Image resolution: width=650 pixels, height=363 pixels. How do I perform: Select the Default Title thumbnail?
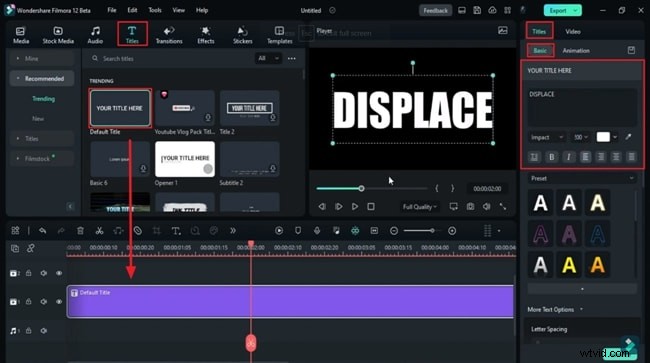point(120,108)
